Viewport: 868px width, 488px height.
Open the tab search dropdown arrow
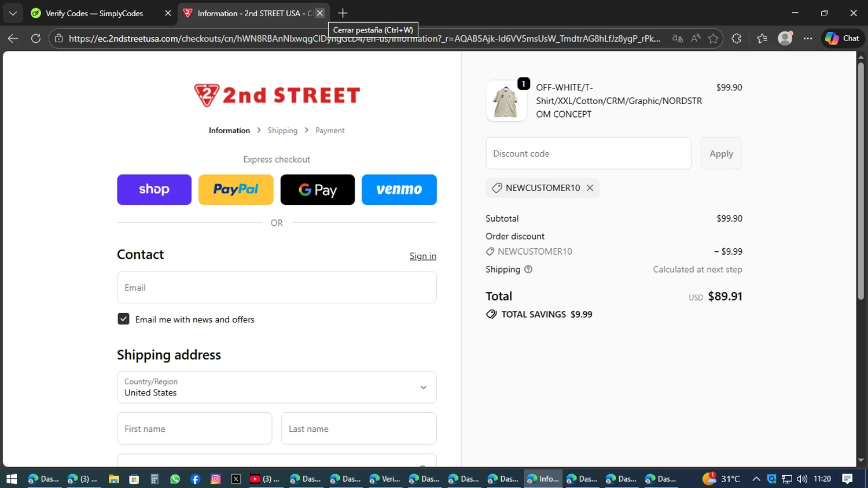tap(13, 13)
